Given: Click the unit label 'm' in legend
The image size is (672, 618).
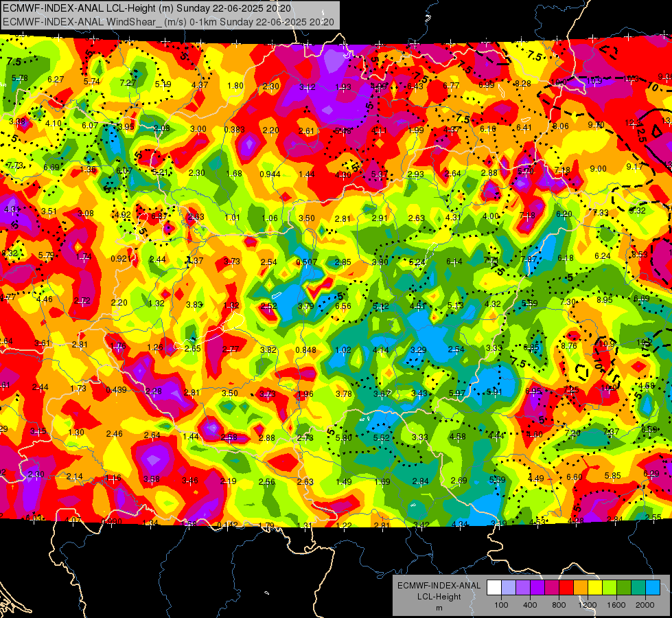Looking at the screenshot, I should [439, 608].
